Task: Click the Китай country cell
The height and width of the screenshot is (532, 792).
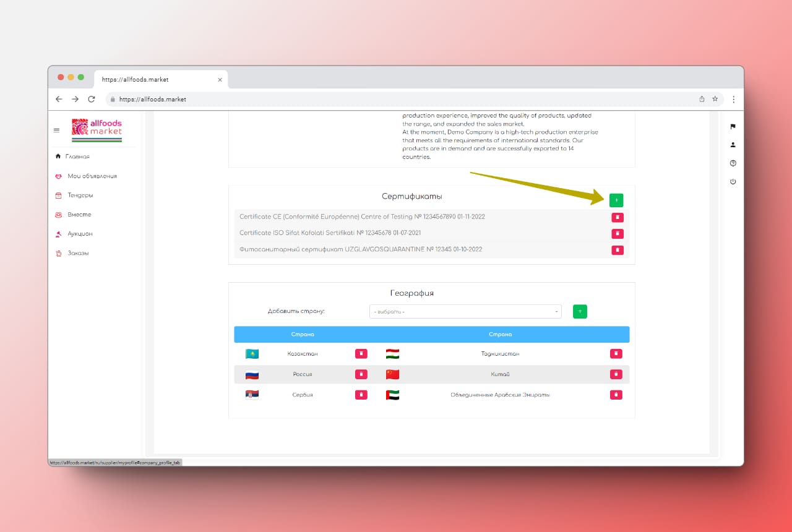Action: [x=500, y=374]
